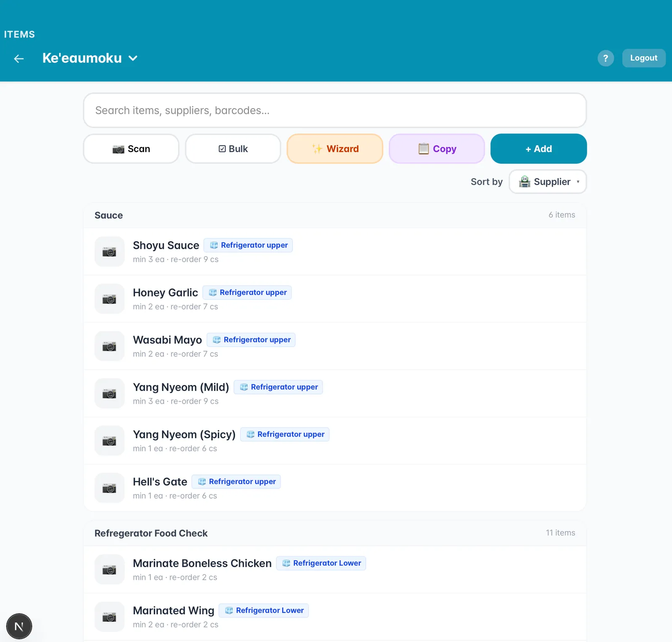Add a new item
This screenshot has width=672, height=642.
[x=538, y=149]
